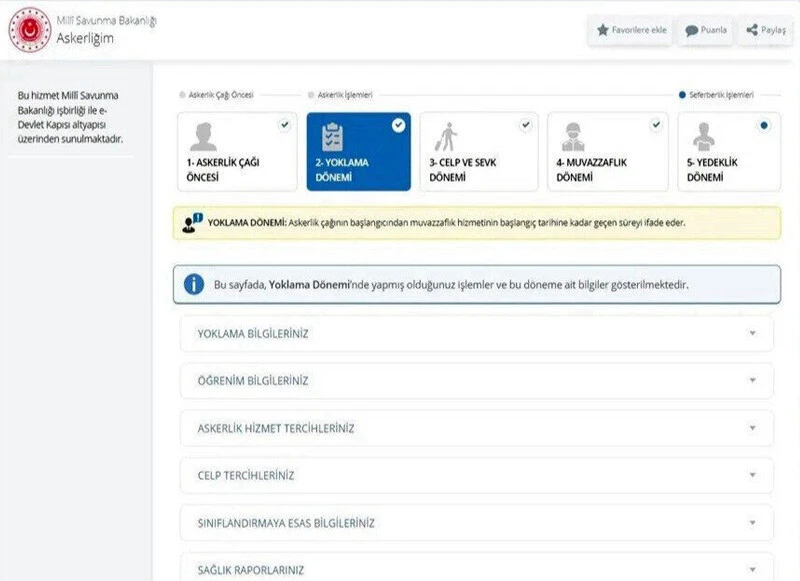Click the speech bubble icon on Puanla
Image resolution: width=800 pixels, height=581 pixels.
tap(690, 30)
